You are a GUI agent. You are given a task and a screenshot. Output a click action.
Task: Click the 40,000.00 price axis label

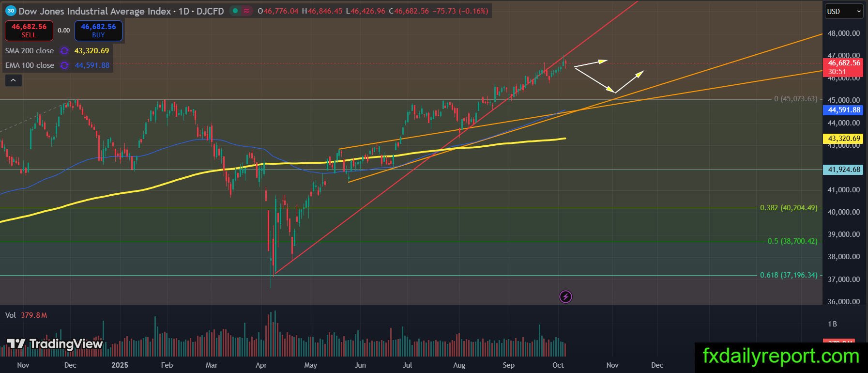(844, 212)
